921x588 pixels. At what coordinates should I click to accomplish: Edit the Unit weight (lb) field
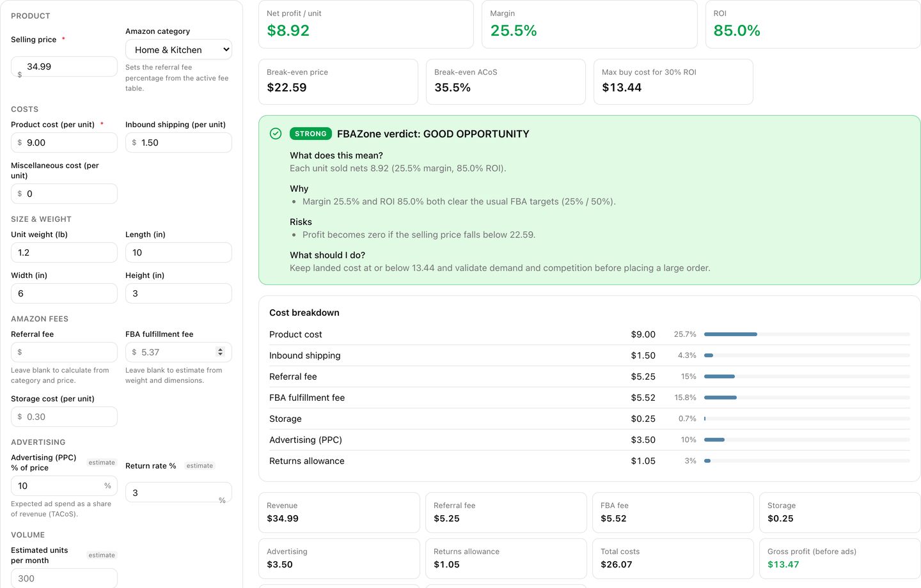point(64,252)
